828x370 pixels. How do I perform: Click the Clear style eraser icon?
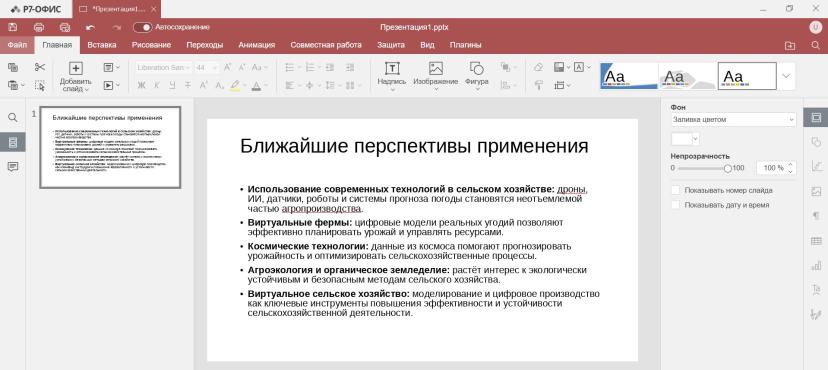(x=538, y=67)
